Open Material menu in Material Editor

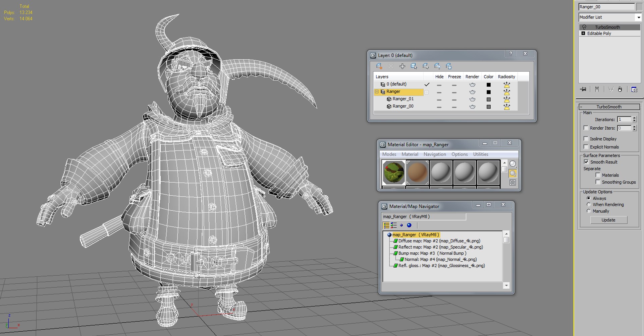410,154
